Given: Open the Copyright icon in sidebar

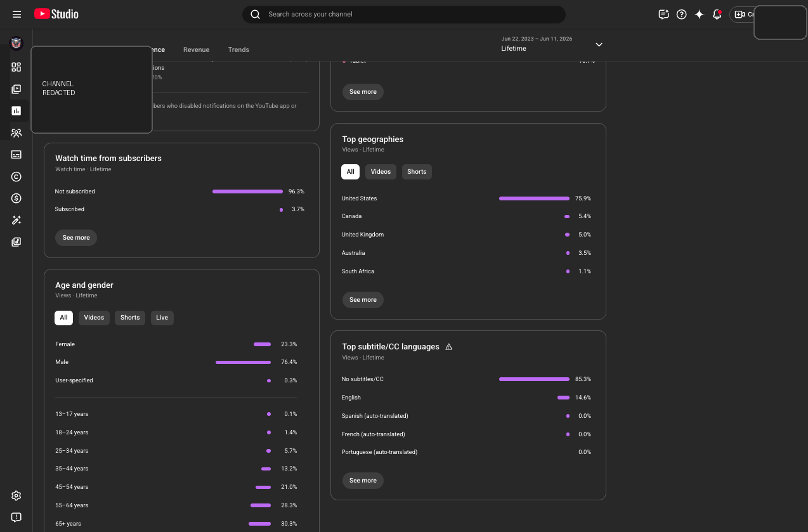Looking at the screenshot, I should (x=16, y=177).
